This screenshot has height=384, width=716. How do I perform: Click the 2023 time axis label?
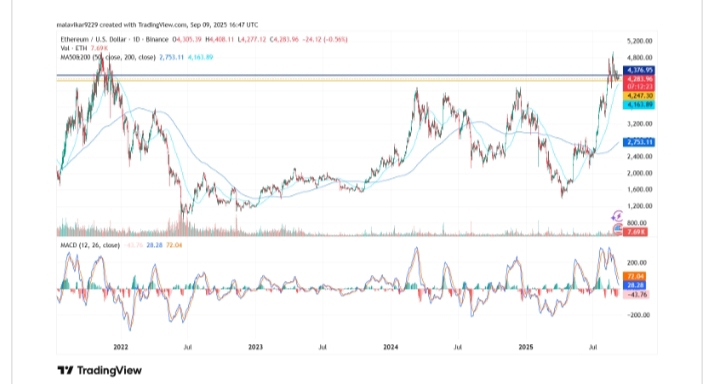point(256,347)
